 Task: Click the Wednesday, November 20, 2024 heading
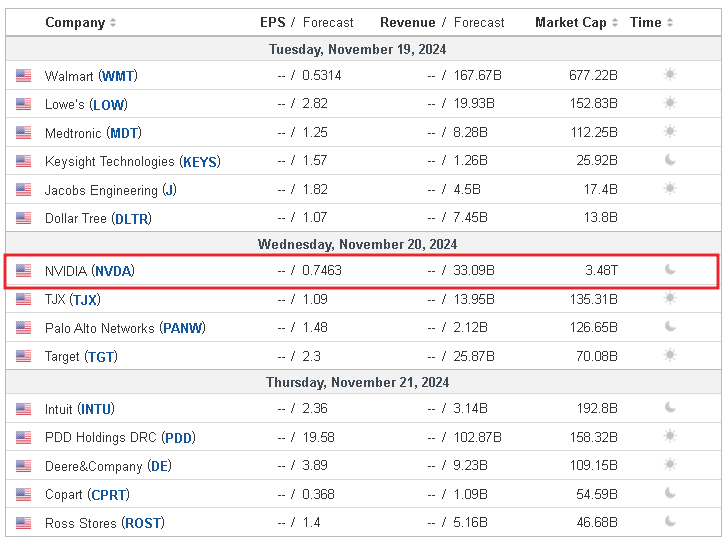[358, 244]
